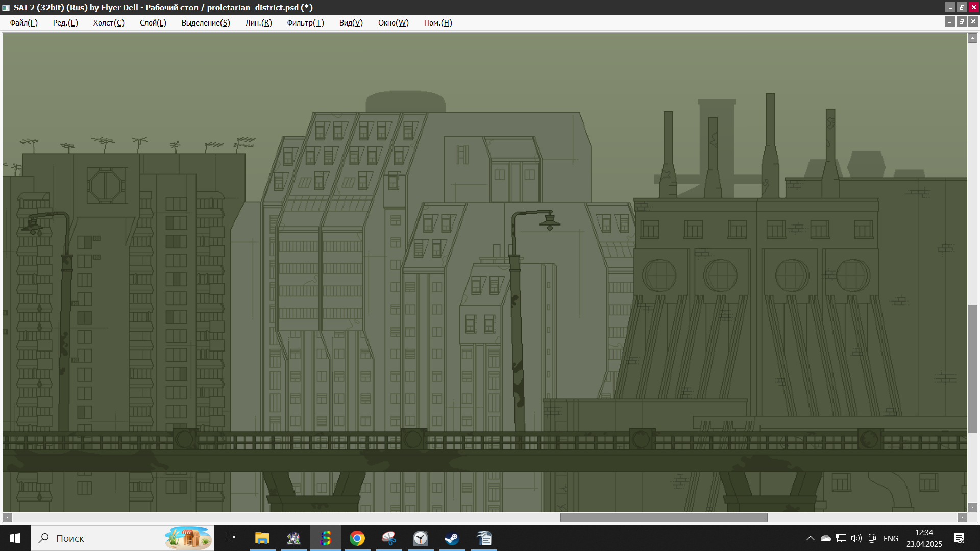The image size is (980, 551).
Task: Click the horizontal scrollbar left arrow
Action: tap(7, 517)
